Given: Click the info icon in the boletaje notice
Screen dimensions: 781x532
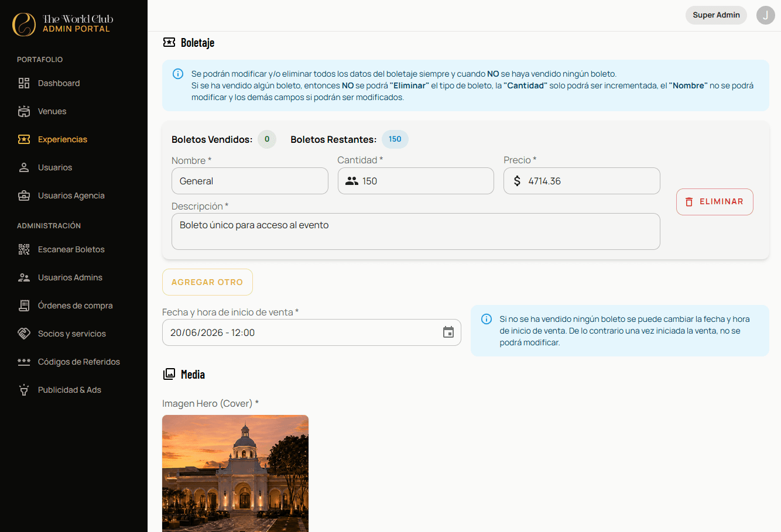Looking at the screenshot, I should 178,74.
